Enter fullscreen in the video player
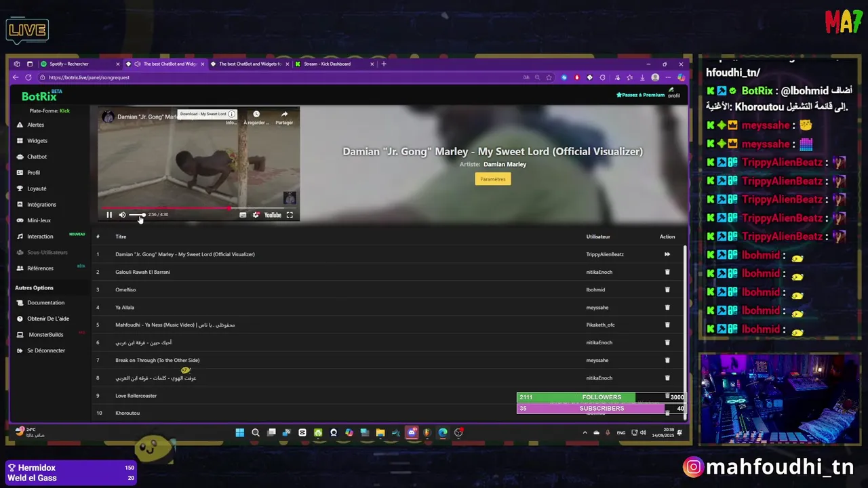 point(290,215)
